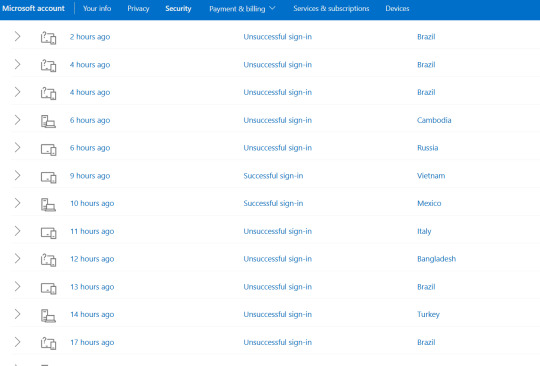Expand the 2 hours ago sign-in entry
540x366 pixels.
[x=17, y=36]
